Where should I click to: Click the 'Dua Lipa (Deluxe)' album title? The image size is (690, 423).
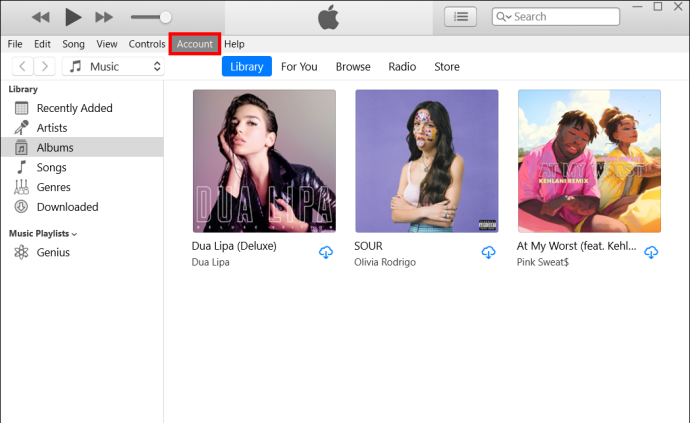pyautogui.click(x=234, y=246)
